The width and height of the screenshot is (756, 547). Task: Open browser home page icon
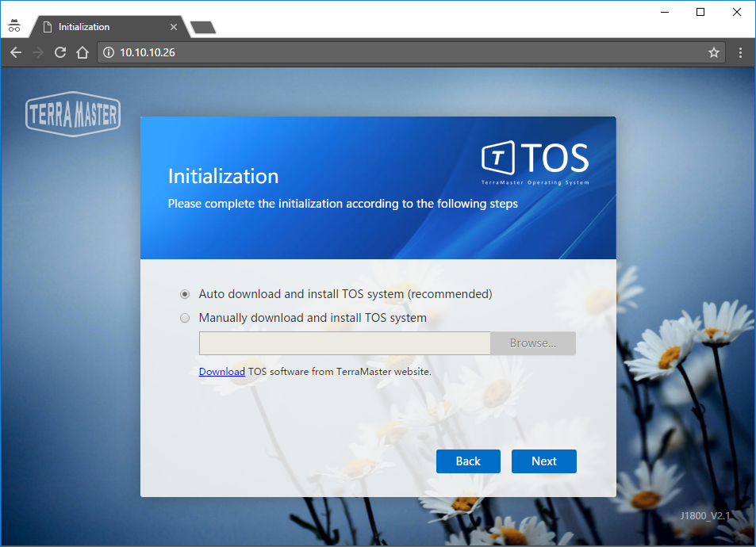click(83, 52)
